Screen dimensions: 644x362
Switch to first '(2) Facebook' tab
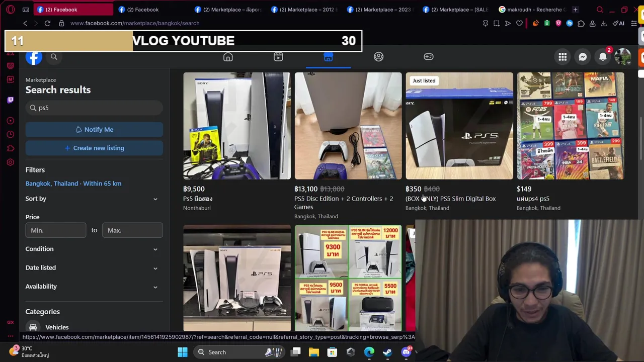click(x=74, y=10)
